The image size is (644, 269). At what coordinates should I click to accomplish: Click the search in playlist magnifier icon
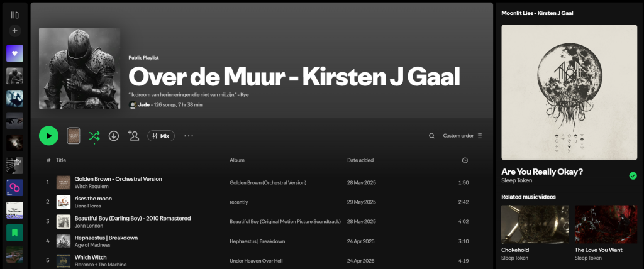431,136
